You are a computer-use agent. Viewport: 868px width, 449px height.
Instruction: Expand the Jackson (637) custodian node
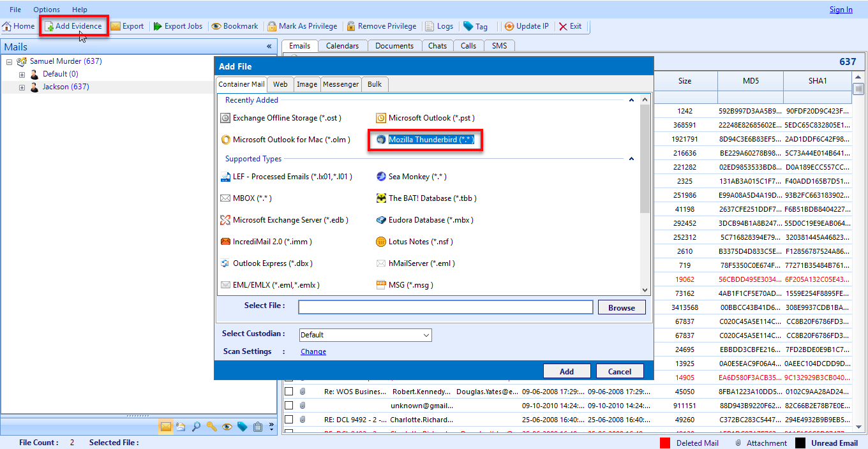click(x=22, y=87)
